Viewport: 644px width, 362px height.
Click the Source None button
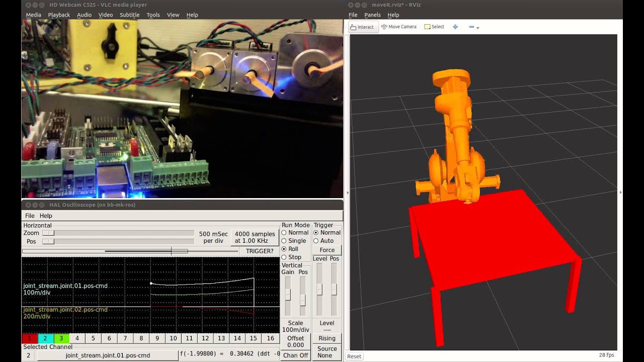(327, 352)
